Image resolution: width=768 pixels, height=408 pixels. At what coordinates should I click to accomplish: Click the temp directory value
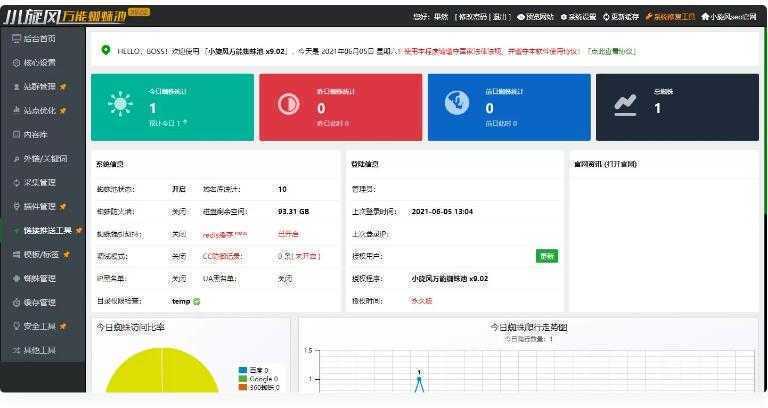181,301
